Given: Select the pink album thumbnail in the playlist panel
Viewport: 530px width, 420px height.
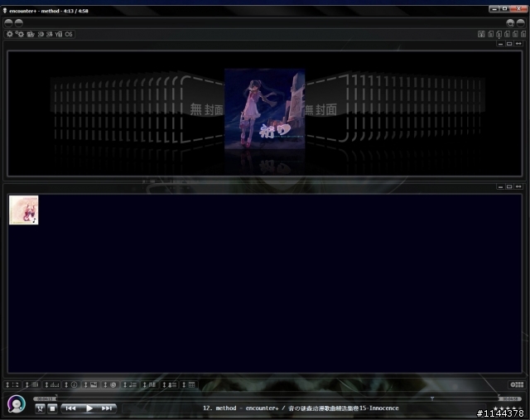Looking at the screenshot, I should click(24, 210).
